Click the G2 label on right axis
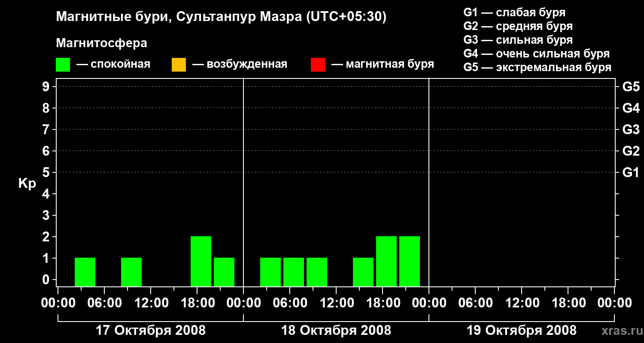Screen dimensions: 644x343 tap(631, 151)
